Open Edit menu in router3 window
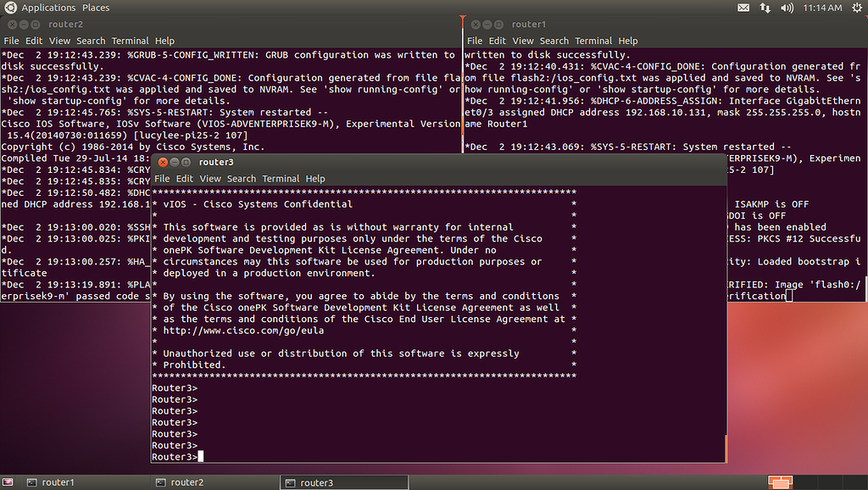Screen dimensions: 868x490 click(x=184, y=179)
